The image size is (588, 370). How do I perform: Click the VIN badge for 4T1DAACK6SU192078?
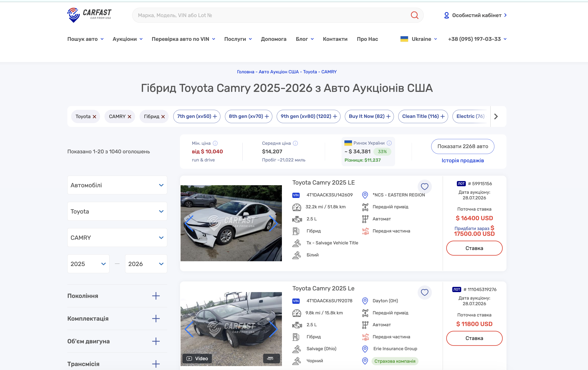[296, 301]
